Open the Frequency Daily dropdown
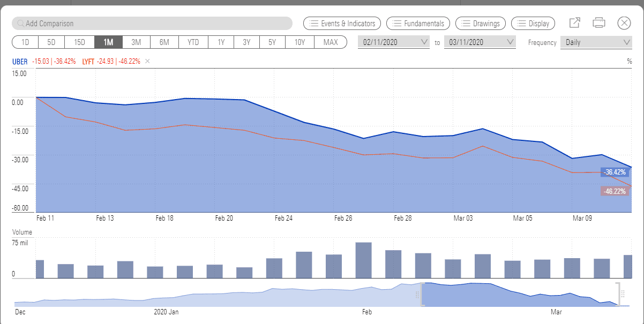The image size is (644, 324). point(596,42)
